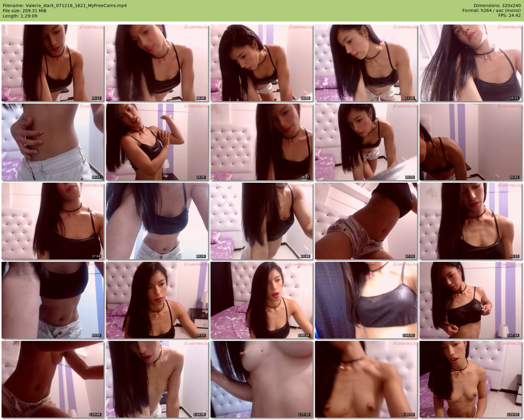
Task: Select the frame marked 1:07:24
Action: pyautogui.click(x=471, y=300)
